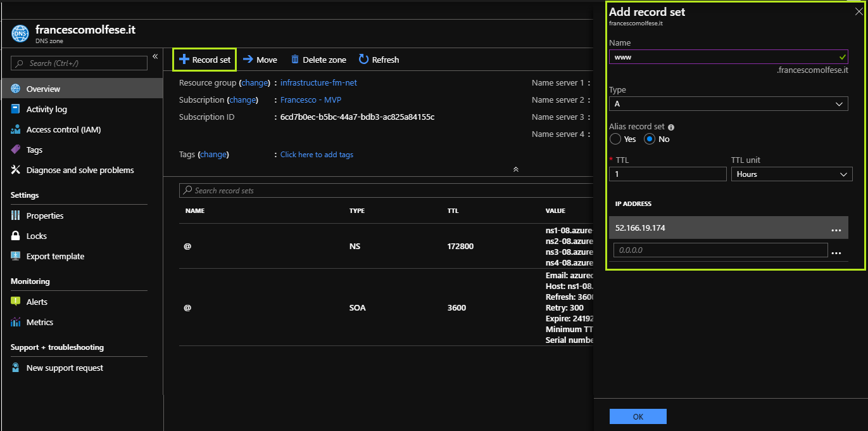Click the Diagnose and solve problems wrench icon
Viewport: 868px width, 431px height.
pyautogui.click(x=16, y=170)
